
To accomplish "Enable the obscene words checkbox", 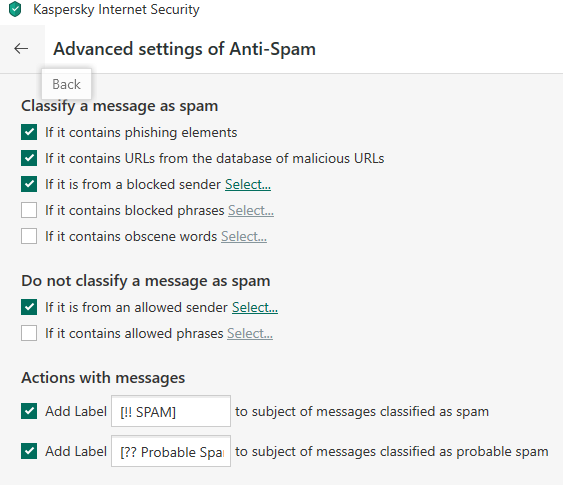I will (x=29, y=236).
